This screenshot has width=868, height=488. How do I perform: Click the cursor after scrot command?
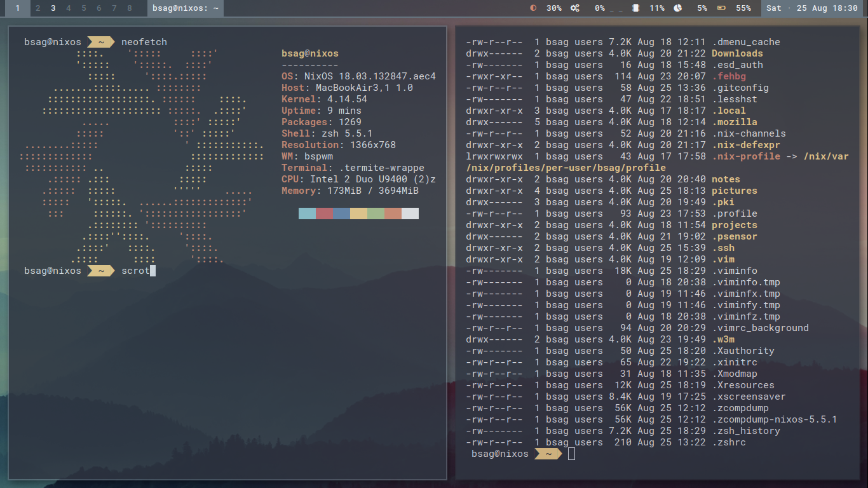(x=153, y=271)
